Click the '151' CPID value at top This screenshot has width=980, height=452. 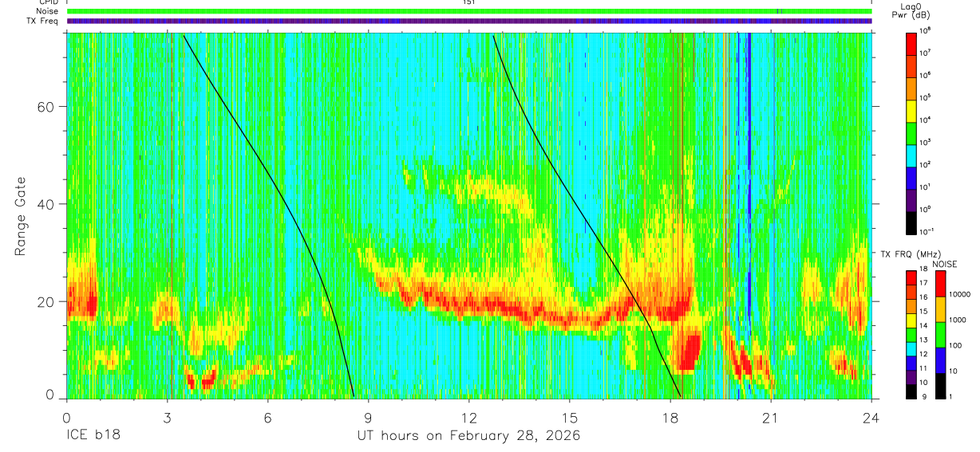[x=469, y=2]
